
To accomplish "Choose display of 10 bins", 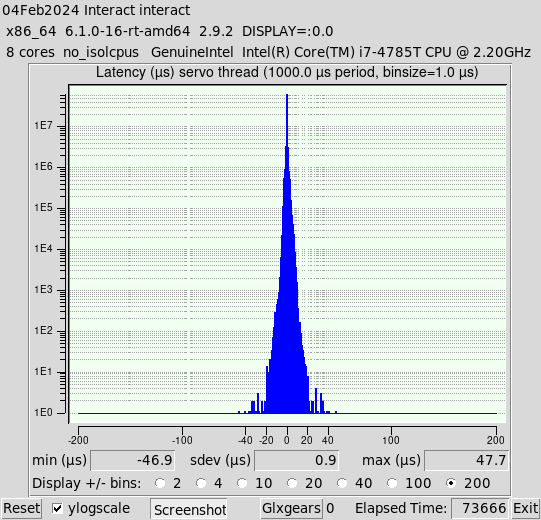I will (x=242, y=483).
